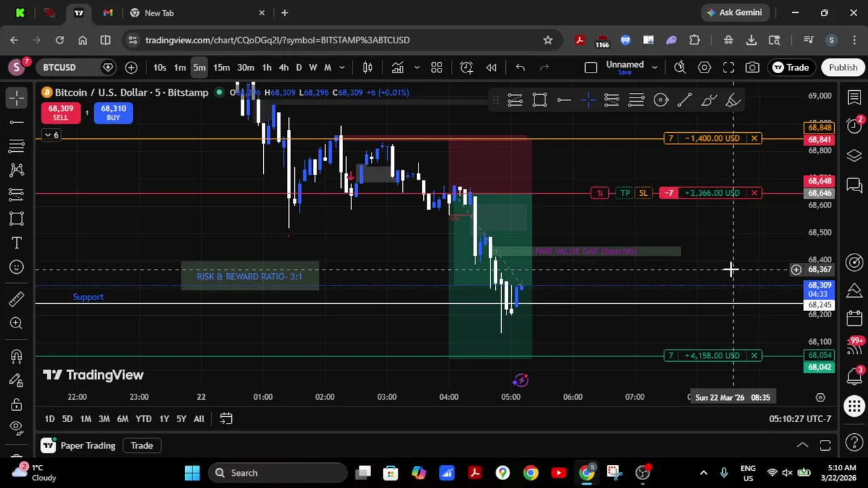Viewport: 868px width, 488px height.
Task: Toggle stay in drawing mode
Action: point(17,380)
